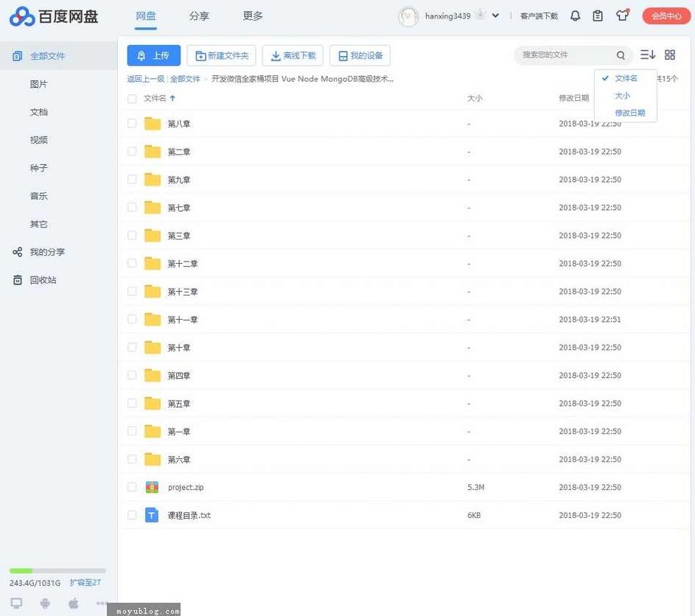Click the clipboard task list icon

coord(598,15)
